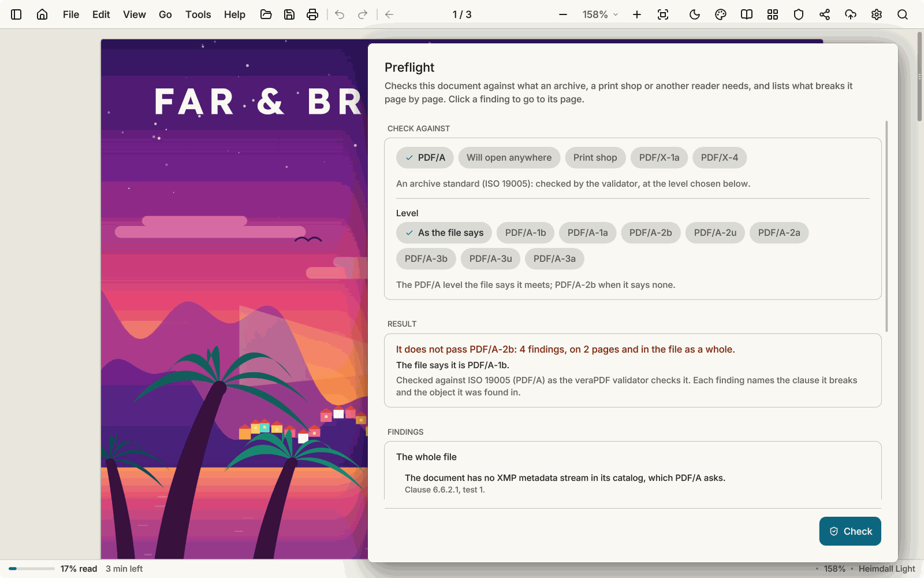
Task: Open the Tools menu
Action: (198, 14)
